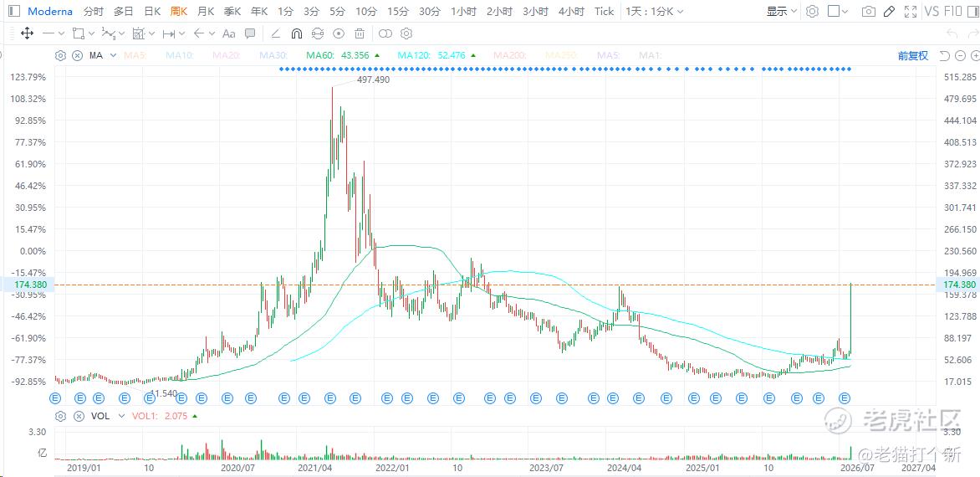This screenshot has width=980, height=477.
Task: Click the sync drawings icon
Action: 318,33
